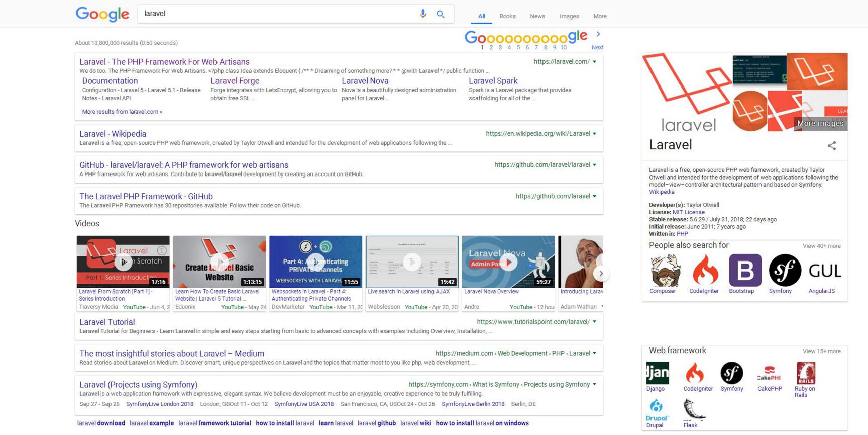Open AngularJS icon in People also search for
The image size is (868, 435).
click(x=825, y=271)
